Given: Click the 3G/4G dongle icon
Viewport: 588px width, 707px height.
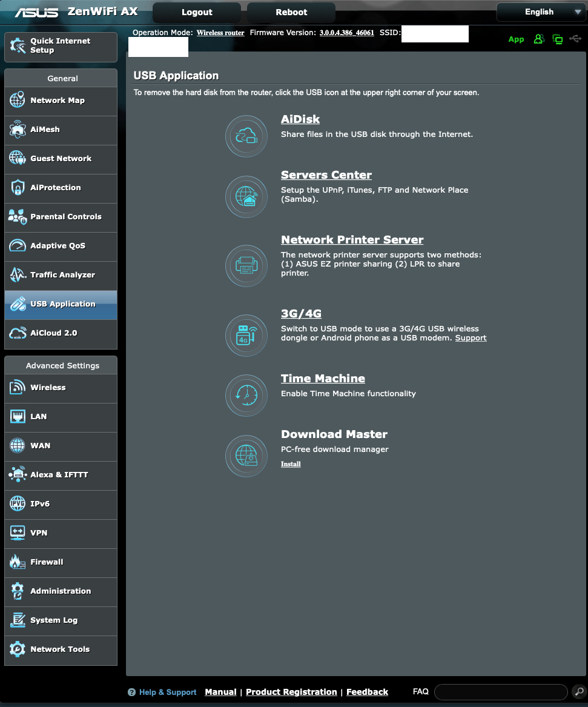Looking at the screenshot, I should coord(246,336).
